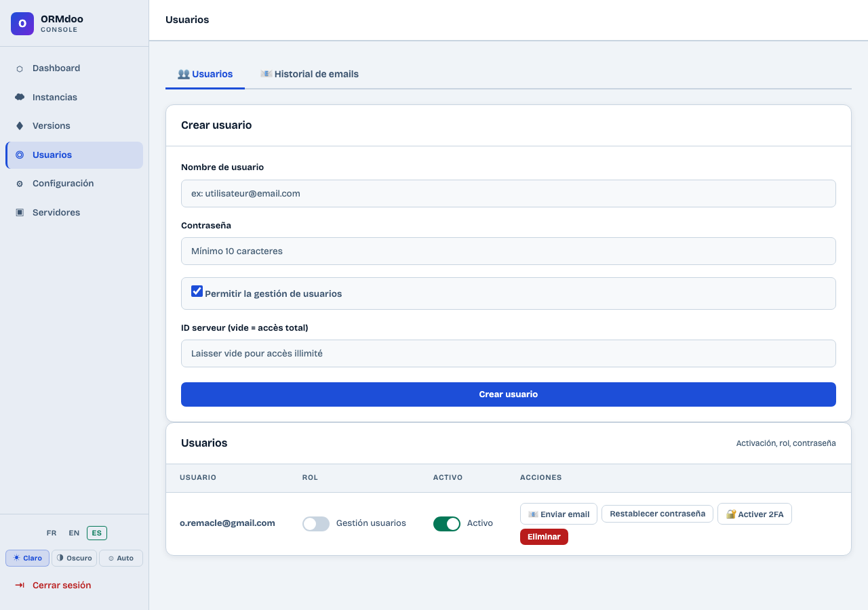Image resolution: width=868 pixels, height=610 pixels.
Task: Click the ROL column header
Action: point(310,477)
